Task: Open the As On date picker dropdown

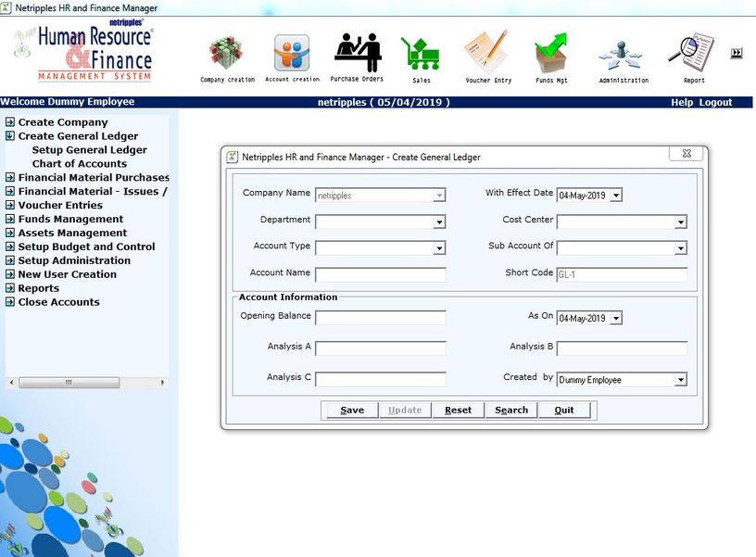Action: pos(616,318)
